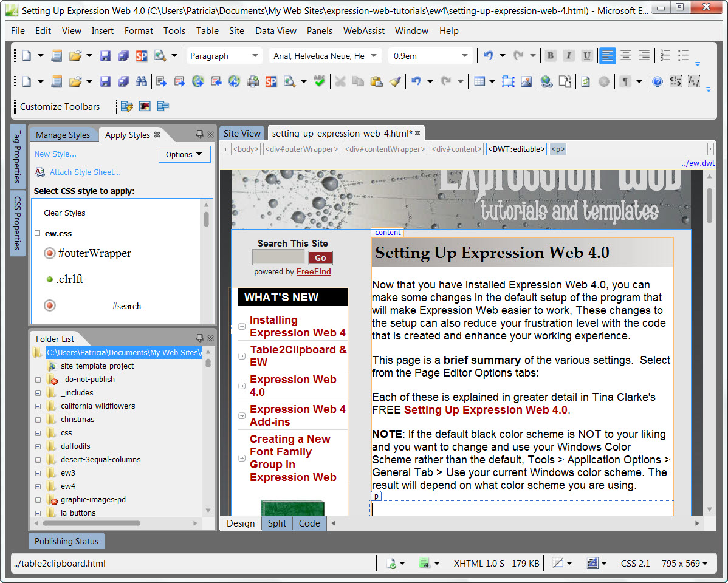Follow the FreeFind link
This screenshot has width=728, height=583.
point(314,271)
